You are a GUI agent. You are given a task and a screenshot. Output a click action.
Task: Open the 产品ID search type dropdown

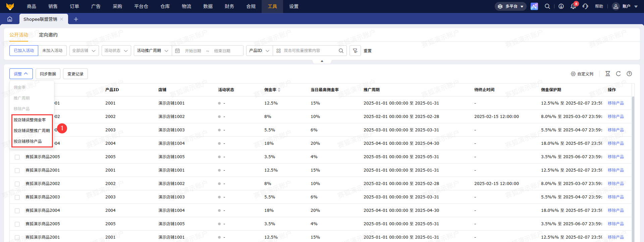[x=259, y=51]
